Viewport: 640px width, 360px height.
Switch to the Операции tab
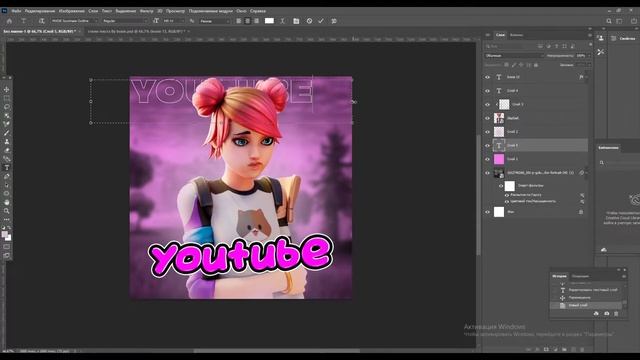(580, 276)
